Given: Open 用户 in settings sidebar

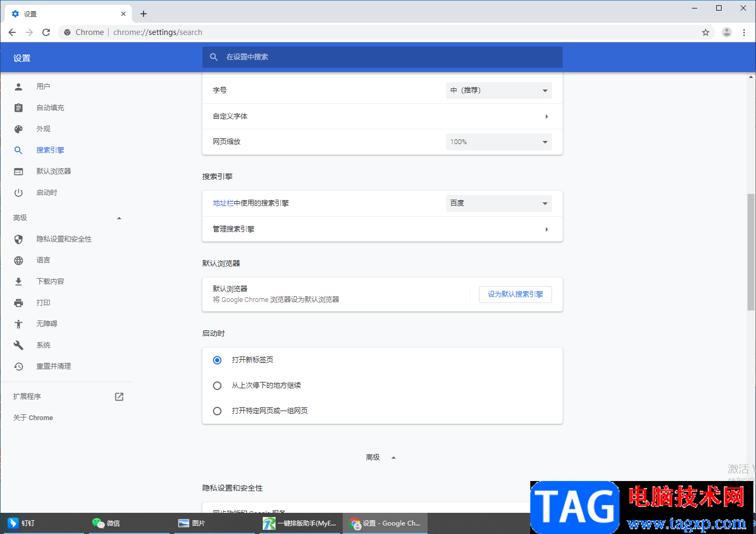Looking at the screenshot, I should coord(43,86).
